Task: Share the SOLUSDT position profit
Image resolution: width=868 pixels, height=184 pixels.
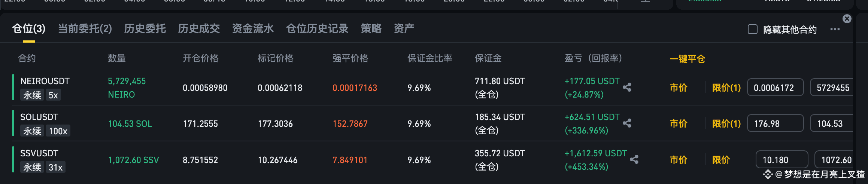Action: coord(627,123)
